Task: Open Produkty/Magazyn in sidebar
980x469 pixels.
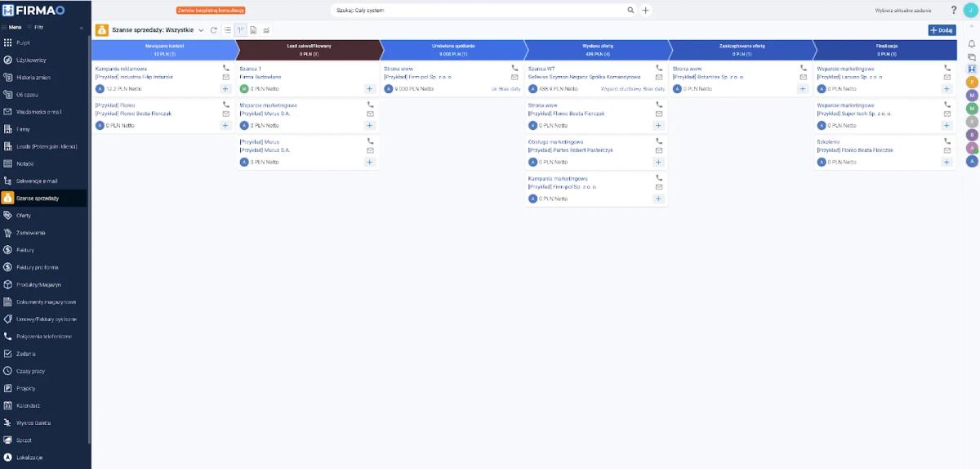Action: coord(45,284)
